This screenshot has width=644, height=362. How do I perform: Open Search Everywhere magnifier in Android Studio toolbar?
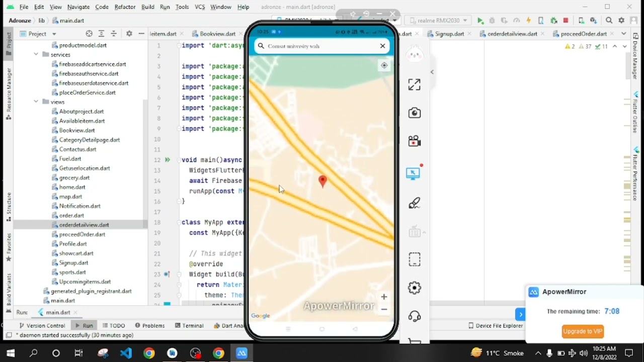609,21
